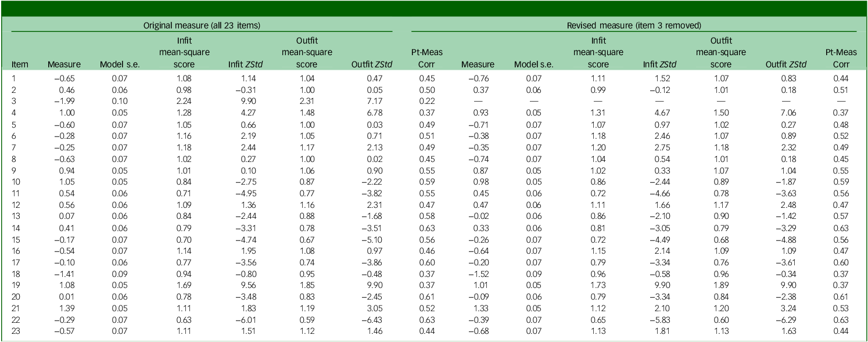868x342 pixels.
Task: Click the 'Revised measure (item 3 removed)' header
Action: (x=634, y=26)
